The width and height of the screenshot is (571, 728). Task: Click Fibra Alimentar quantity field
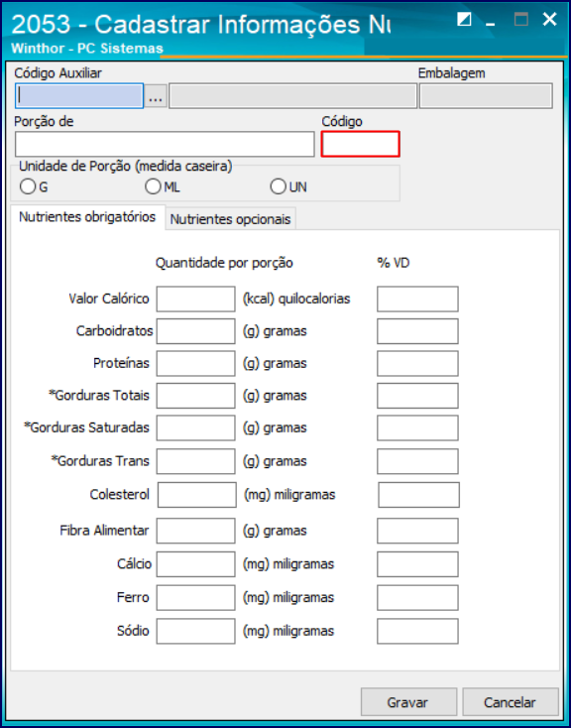pyautogui.click(x=196, y=531)
